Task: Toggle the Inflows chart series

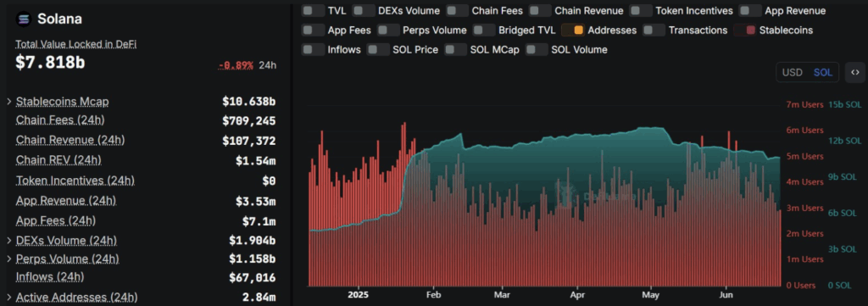Action: pos(314,50)
